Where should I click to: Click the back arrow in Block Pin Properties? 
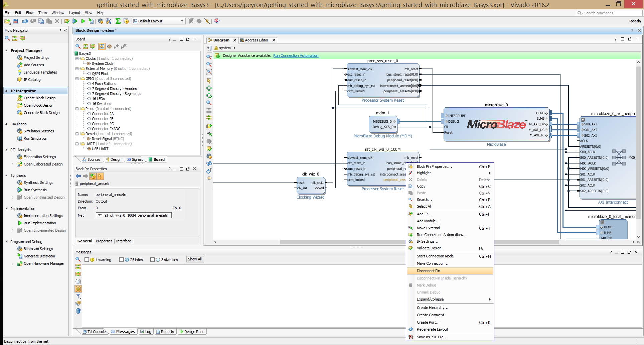78,176
